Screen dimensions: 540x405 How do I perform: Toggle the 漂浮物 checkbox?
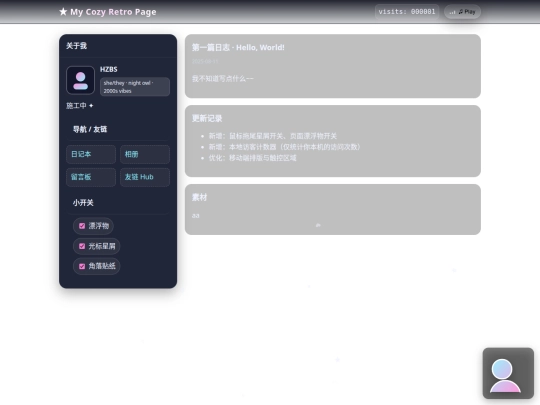tap(82, 226)
